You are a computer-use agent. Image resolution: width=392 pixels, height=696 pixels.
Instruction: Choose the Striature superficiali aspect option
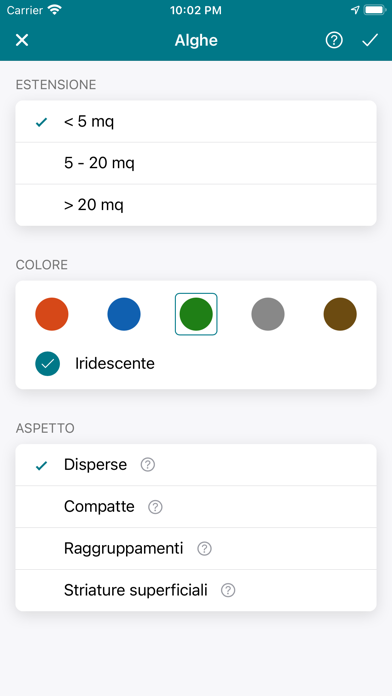tap(196, 590)
